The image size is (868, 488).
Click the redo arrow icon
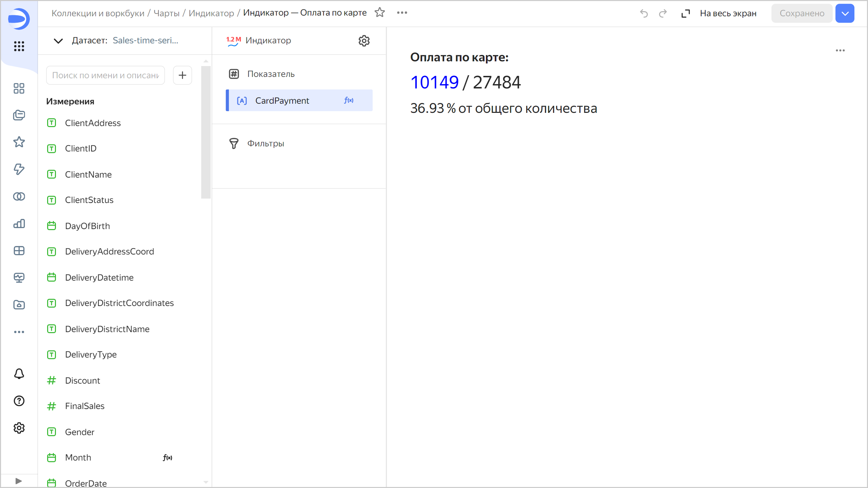[663, 14]
